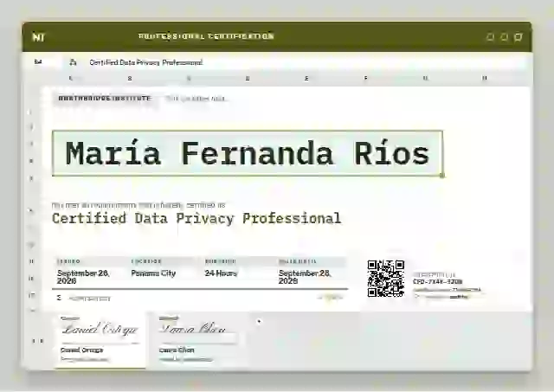Select column D header
The width and height of the screenshot is (554, 392).
tap(248, 78)
